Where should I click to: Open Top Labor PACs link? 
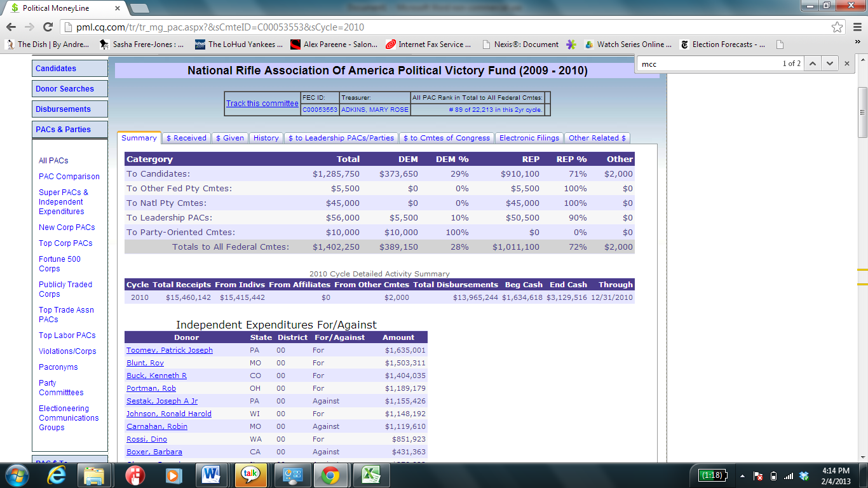[67, 335]
